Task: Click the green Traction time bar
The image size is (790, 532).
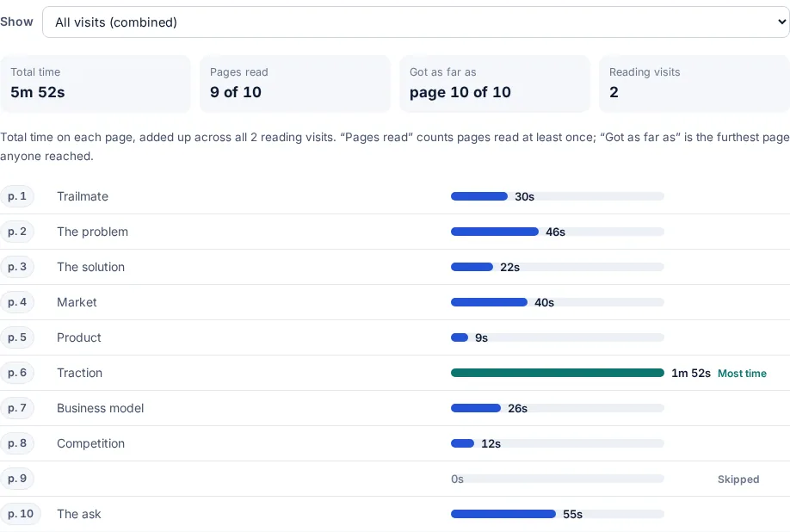Action: [558, 373]
